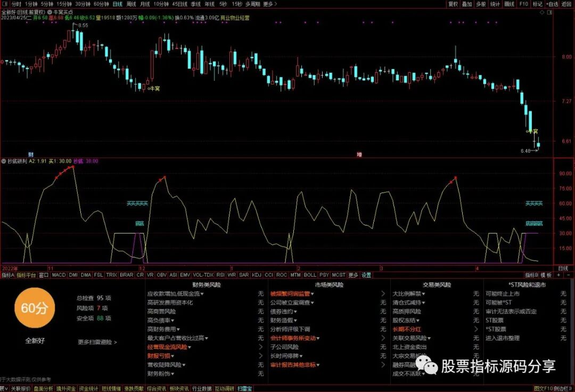Open the 扫雷宝 bottom tab

coord(244,389)
